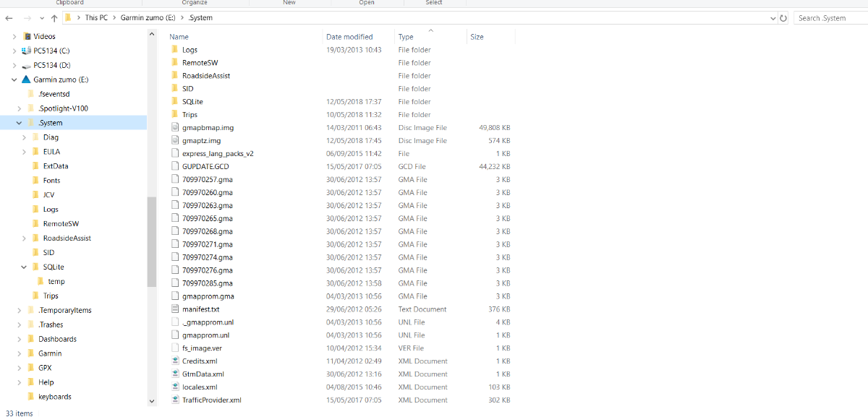The width and height of the screenshot is (868, 417).
Task: Open temp folder under SQLite in tree
Action: pyautogui.click(x=56, y=281)
